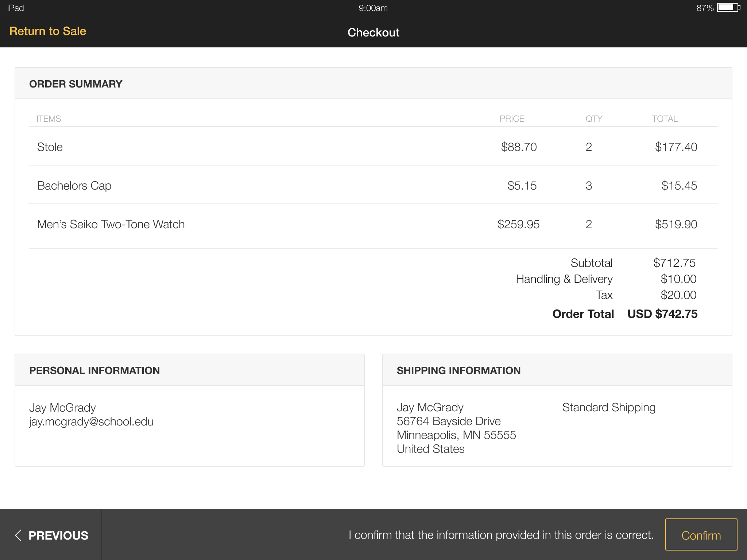747x560 pixels.
Task: Tap the Standard Shipping method label
Action: [609, 407]
